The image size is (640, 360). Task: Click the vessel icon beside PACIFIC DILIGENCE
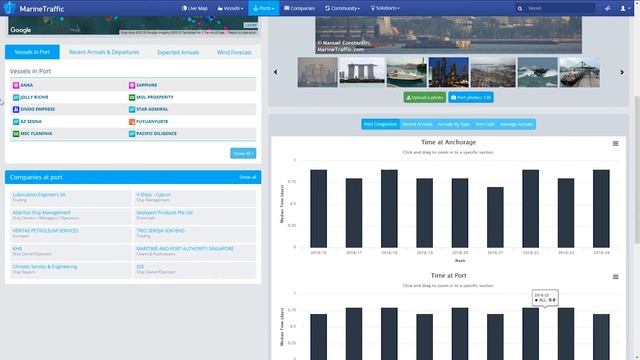coord(132,133)
